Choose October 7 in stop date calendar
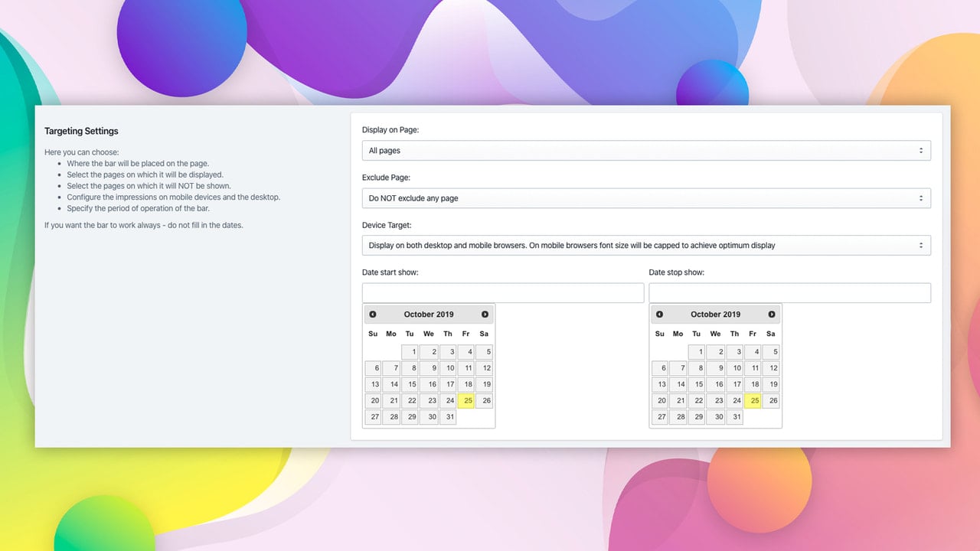This screenshot has height=551, width=980. click(x=678, y=368)
